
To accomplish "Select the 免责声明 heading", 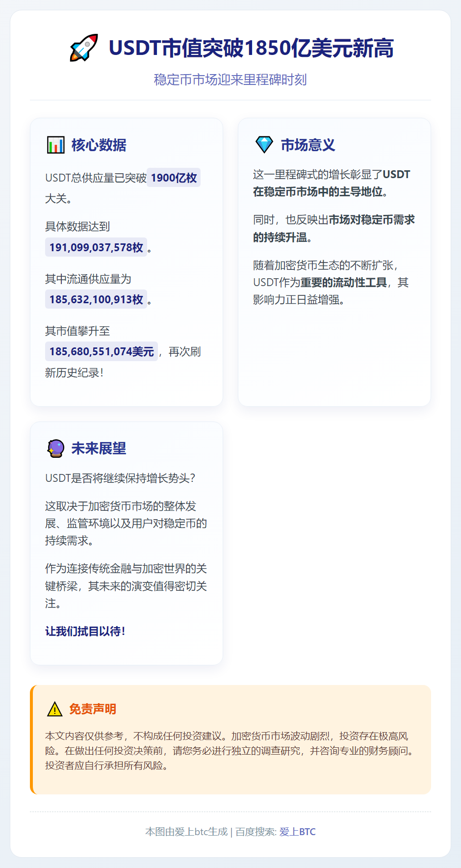I will 92,709.
